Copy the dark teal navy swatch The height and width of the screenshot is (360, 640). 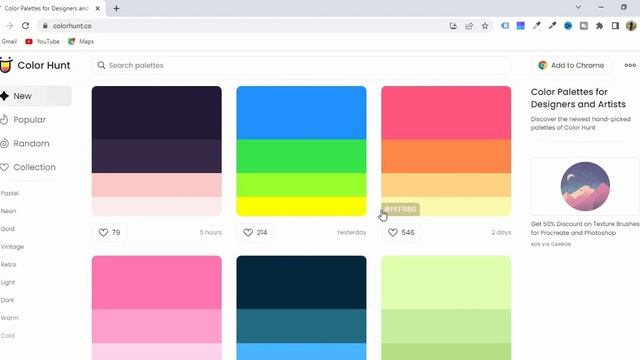pos(301,282)
